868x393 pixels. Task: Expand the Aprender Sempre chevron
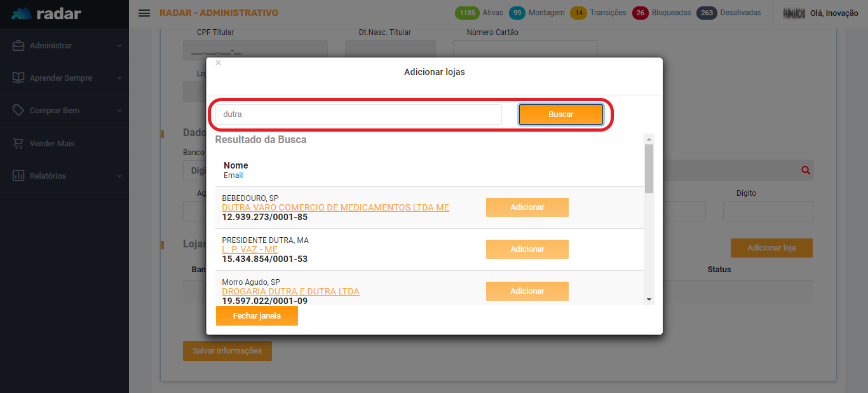(119, 78)
